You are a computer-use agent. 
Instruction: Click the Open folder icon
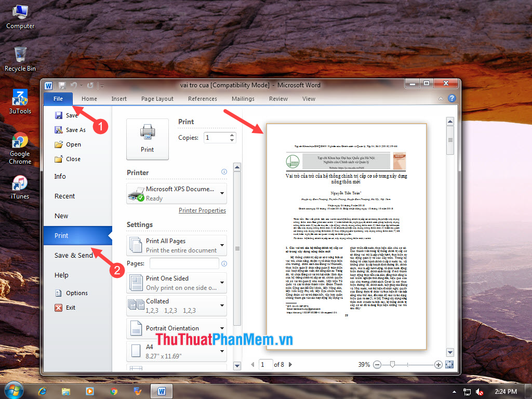[59, 144]
